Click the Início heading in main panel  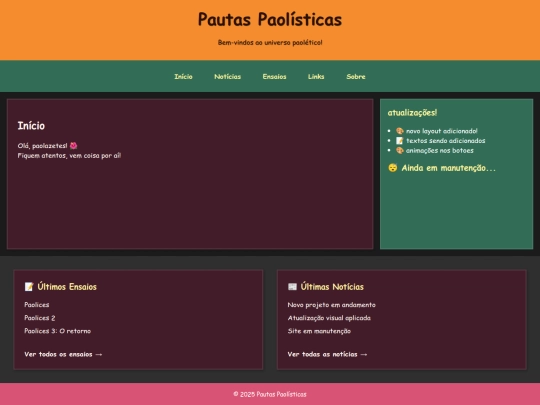(x=31, y=126)
